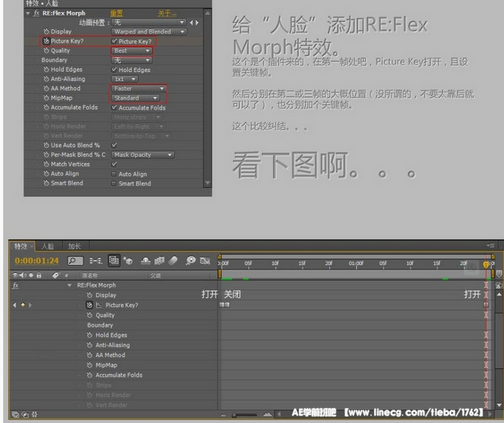Open the 关于 about link
The image size is (504, 423).
(x=167, y=13)
